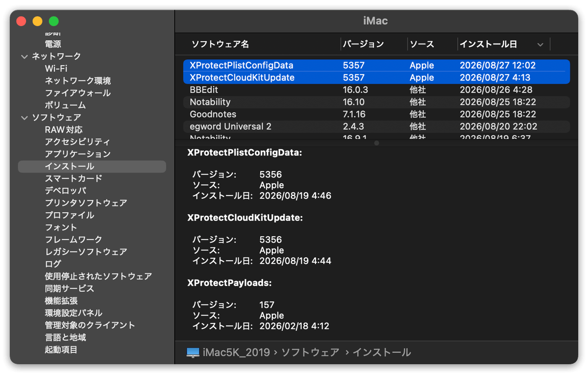Click the iMac computer icon in path bar
This screenshot has height=374, width=588.
click(x=193, y=352)
